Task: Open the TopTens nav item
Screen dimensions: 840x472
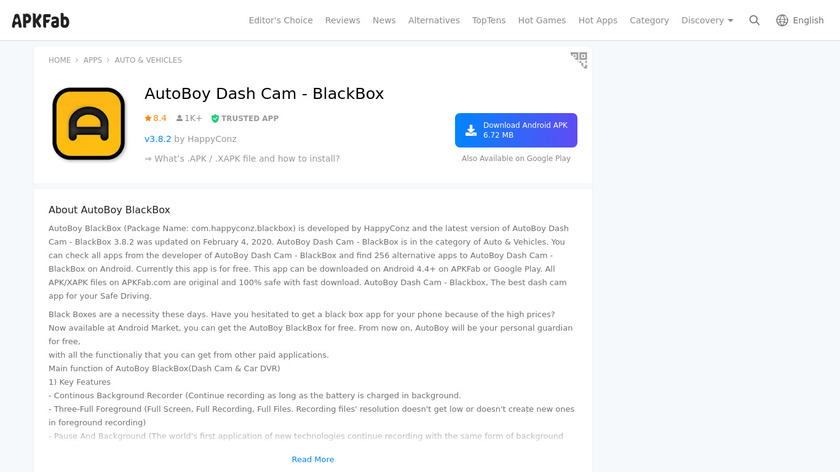Action: (489, 20)
